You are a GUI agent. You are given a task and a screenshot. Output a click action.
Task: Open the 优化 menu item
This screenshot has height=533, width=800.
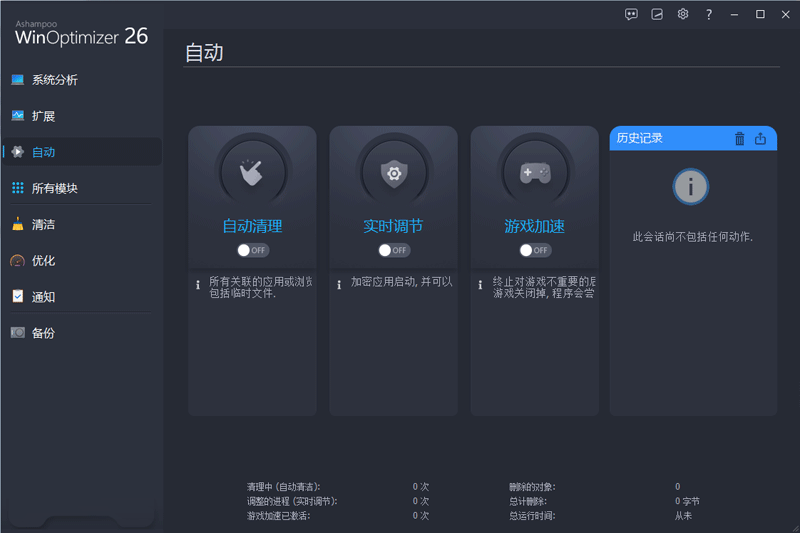pos(82,261)
